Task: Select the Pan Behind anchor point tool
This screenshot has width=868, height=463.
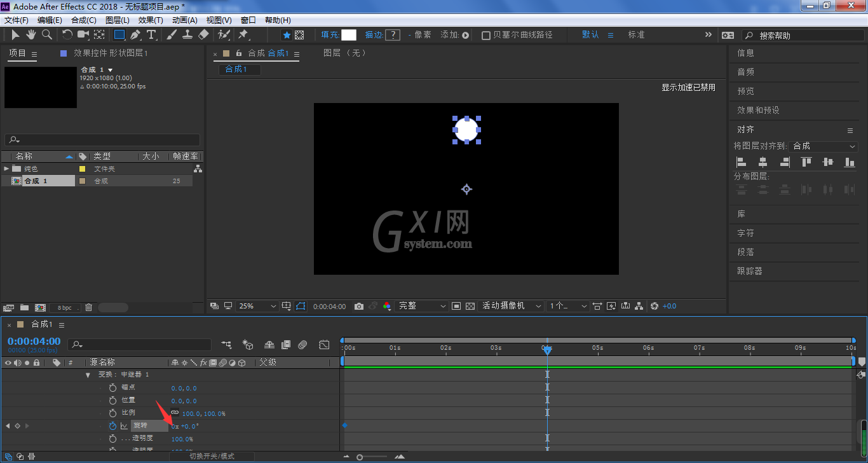Action: (99, 34)
